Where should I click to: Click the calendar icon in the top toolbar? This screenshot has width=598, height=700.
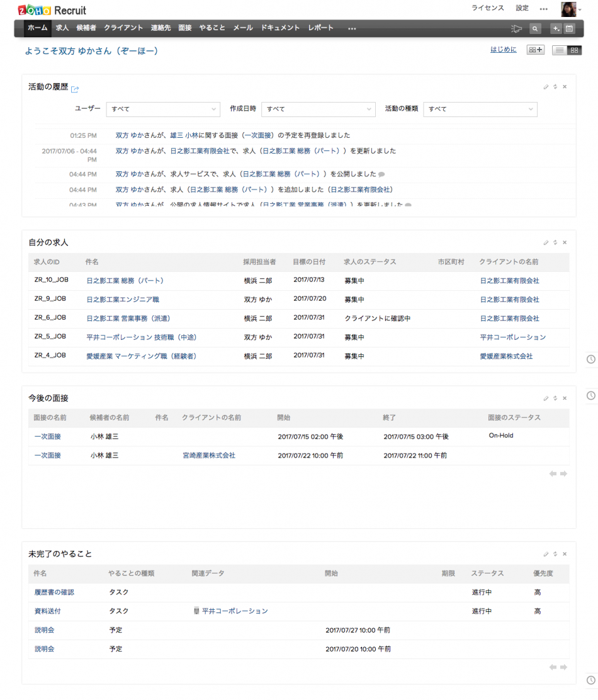(570, 28)
